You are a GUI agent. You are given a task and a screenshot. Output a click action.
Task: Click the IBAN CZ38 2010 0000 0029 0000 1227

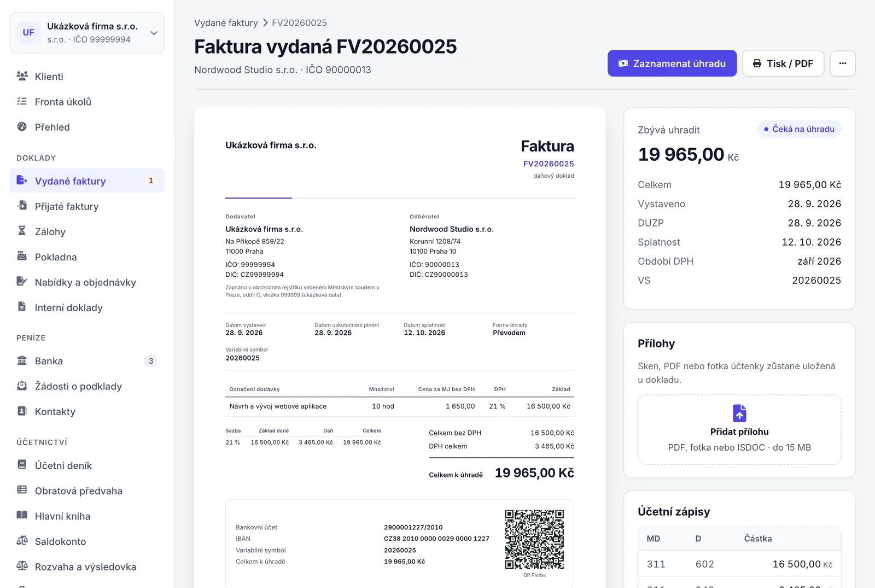pos(436,539)
